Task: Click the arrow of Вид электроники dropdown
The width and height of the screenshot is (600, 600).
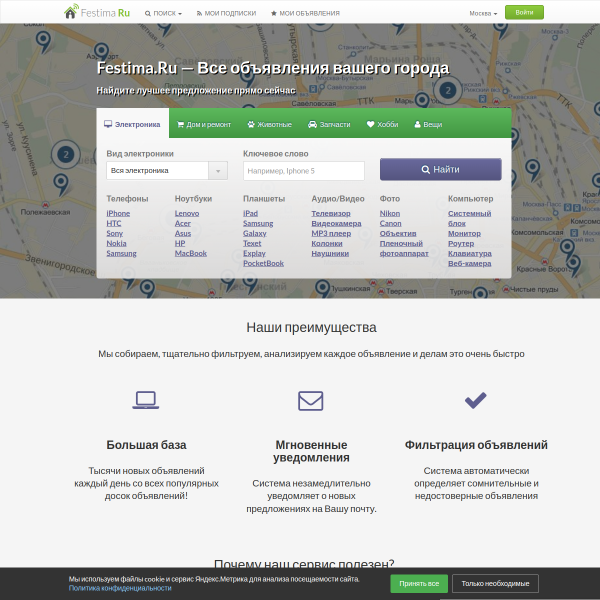Action: pyautogui.click(x=218, y=171)
